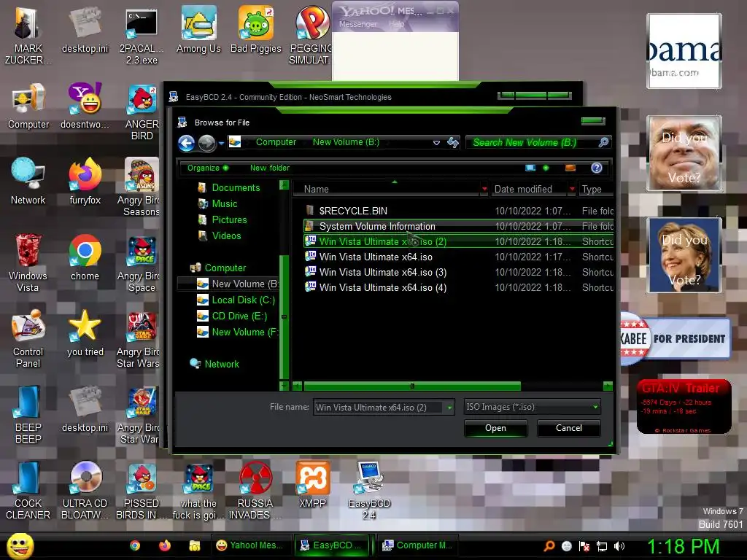Click pinned Firefox icon on taskbar
This screenshot has width=747, height=560.
165,545
